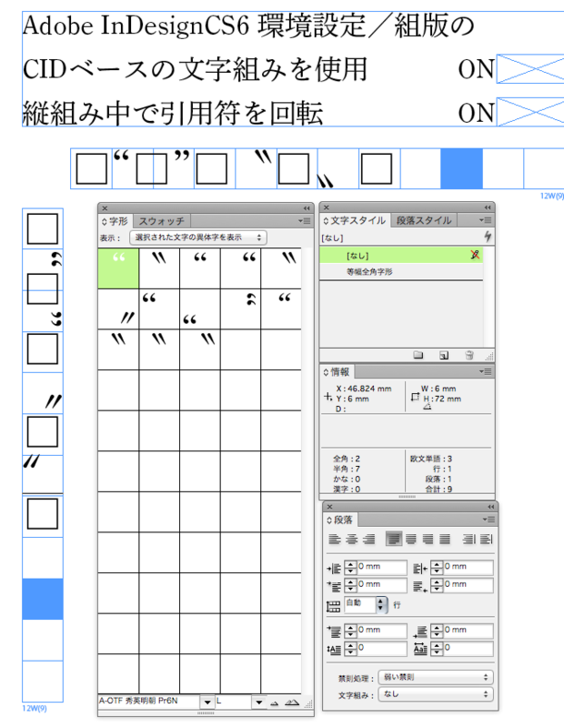The width and height of the screenshot is (564, 728).
Task: Select highlighted [なし] style row
Action: (x=401, y=256)
